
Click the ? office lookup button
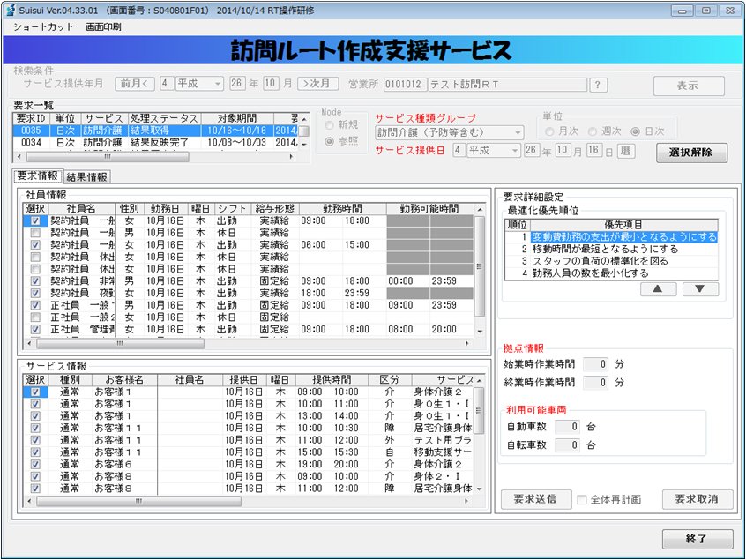pyautogui.click(x=598, y=85)
